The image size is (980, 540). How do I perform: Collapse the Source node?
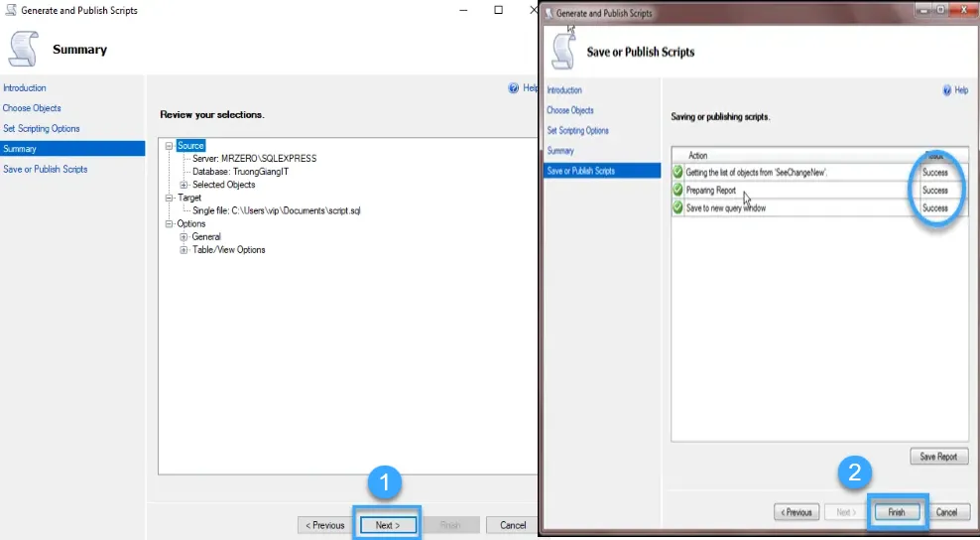coord(169,145)
